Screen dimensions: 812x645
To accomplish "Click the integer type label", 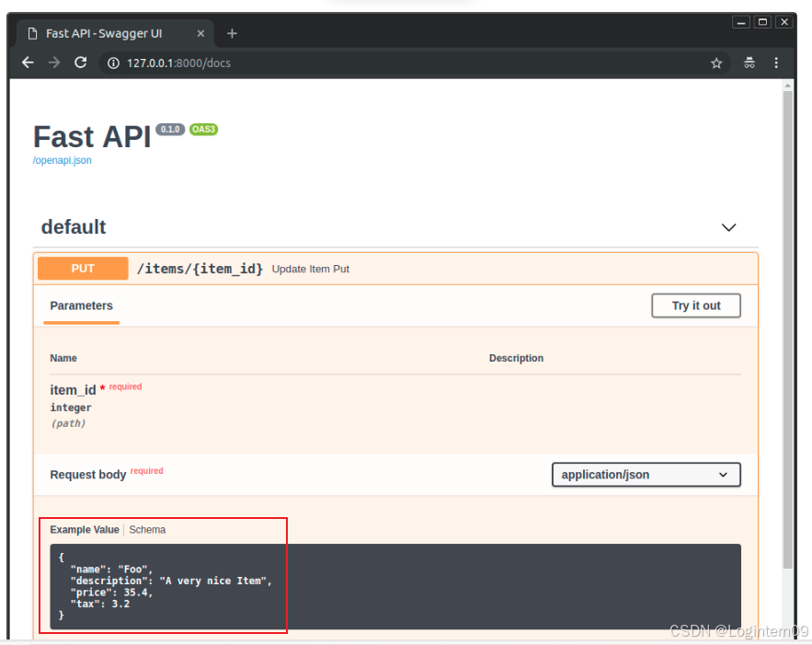I will click(x=71, y=408).
